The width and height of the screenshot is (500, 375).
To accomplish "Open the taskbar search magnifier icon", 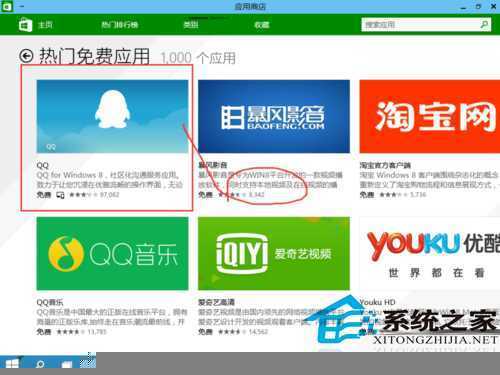I will click(x=40, y=364).
